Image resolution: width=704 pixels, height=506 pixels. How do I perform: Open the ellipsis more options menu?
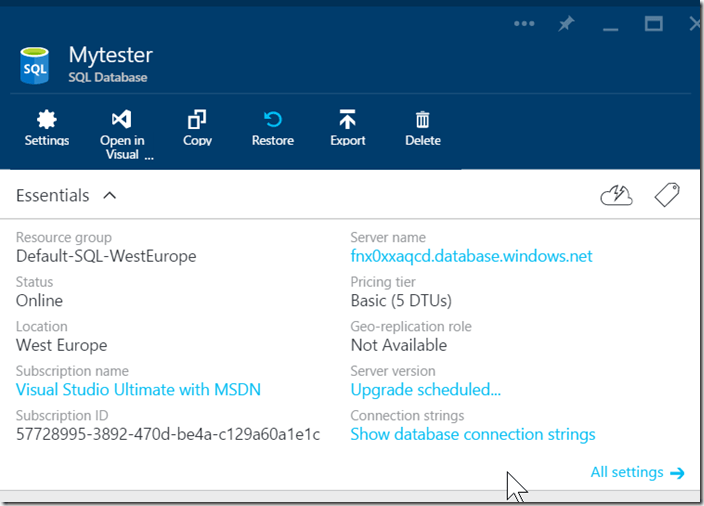click(524, 24)
